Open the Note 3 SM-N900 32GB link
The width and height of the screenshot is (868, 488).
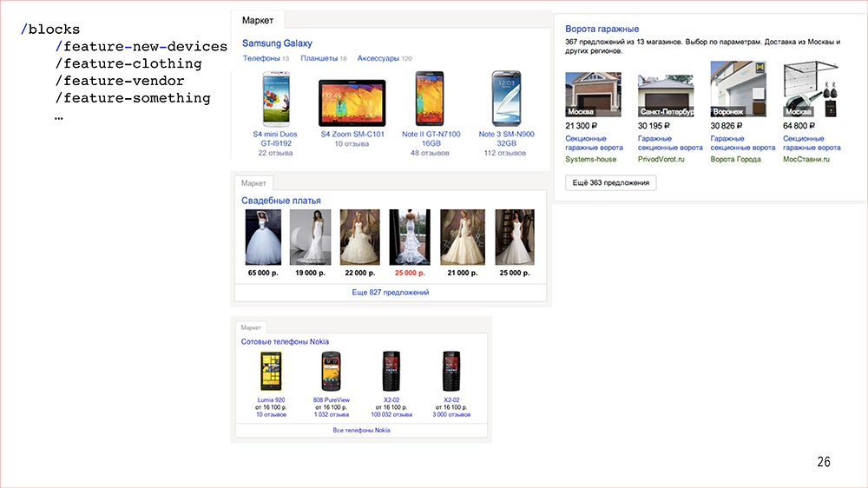pos(506,138)
